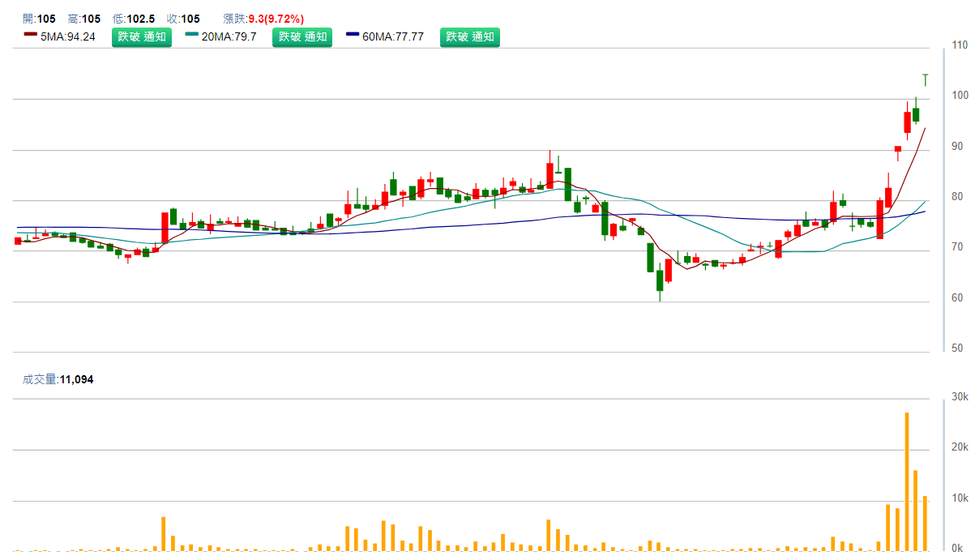Toggle the 5MA:94.24 legend label
Screen dimensions: 975x560
point(68,36)
